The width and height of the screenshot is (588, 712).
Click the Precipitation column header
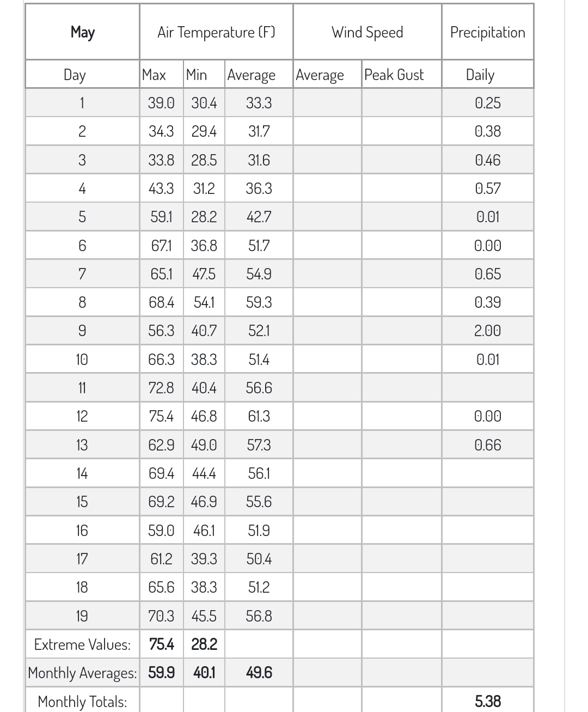tap(488, 32)
